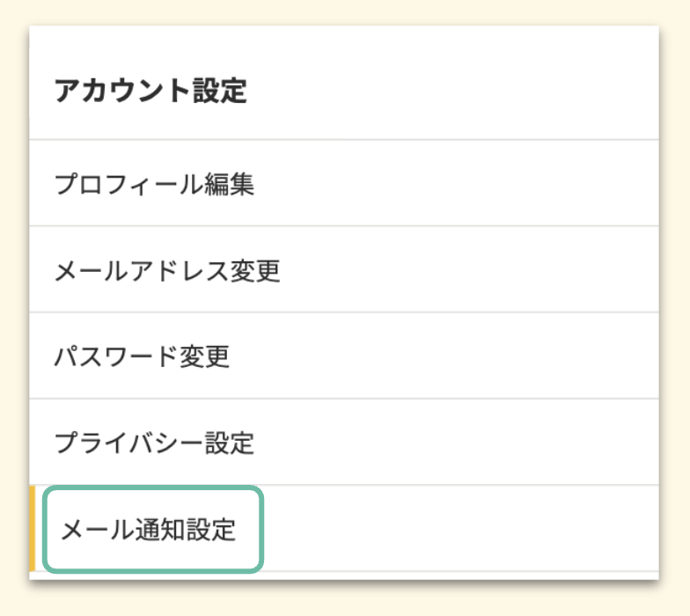Choose the profile edit link プロフィール編集
This screenshot has width=690, height=616.
coord(154,185)
